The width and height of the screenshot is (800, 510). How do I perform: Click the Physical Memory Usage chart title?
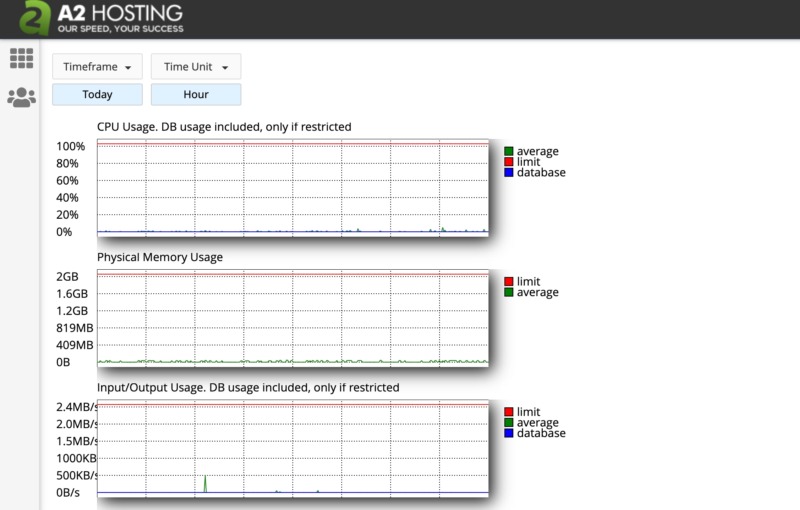click(160, 257)
